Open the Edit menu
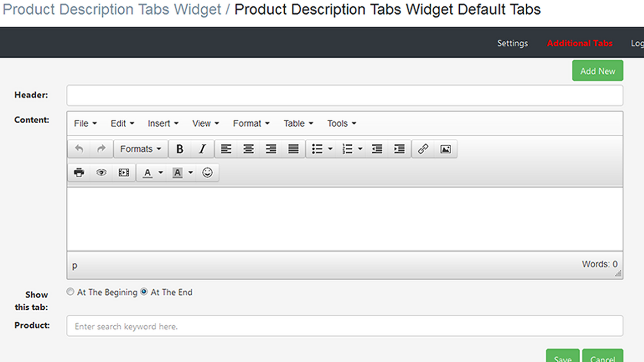Screen dimensions: 644x362 (122, 123)
